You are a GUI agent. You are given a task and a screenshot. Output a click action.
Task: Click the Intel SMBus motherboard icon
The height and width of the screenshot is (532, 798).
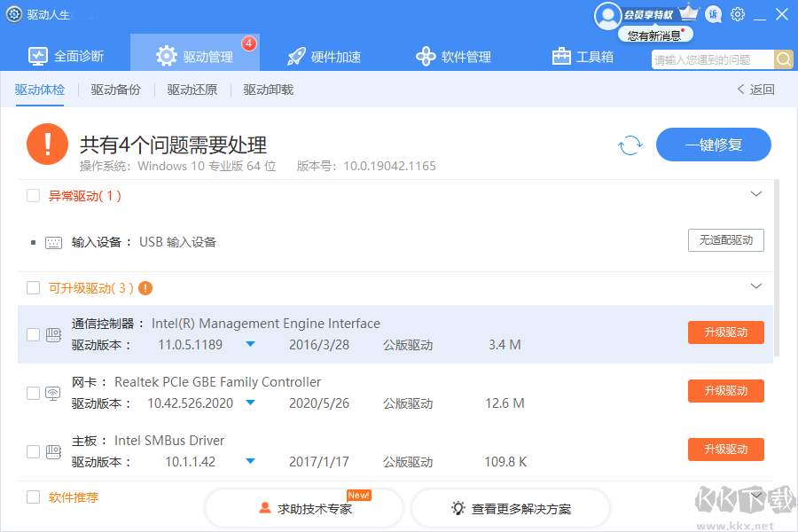point(53,452)
